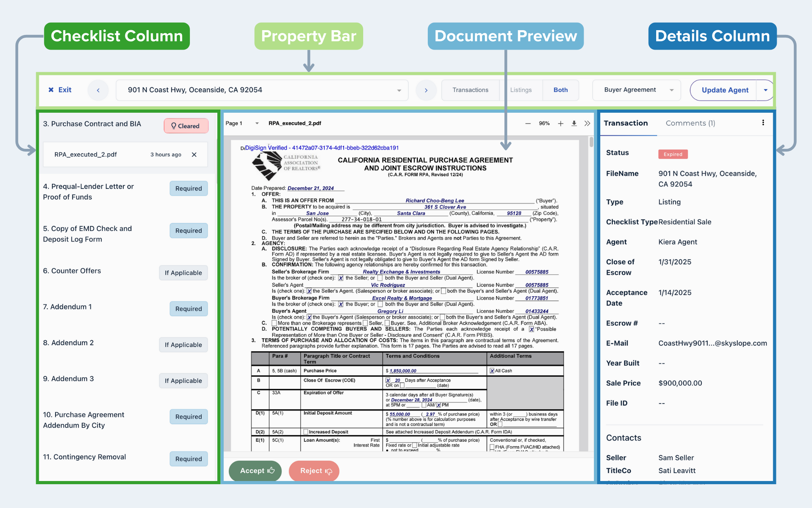Viewport: 812px width, 508px height.
Task: Select the Transactions filter tab
Action: pos(470,90)
